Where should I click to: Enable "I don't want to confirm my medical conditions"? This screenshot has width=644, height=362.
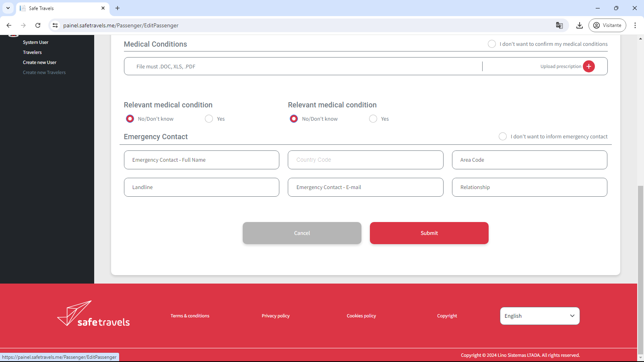(491, 44)
